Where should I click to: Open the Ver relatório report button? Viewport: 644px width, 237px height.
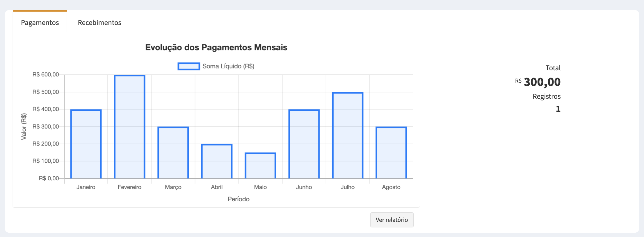point(392,220)
